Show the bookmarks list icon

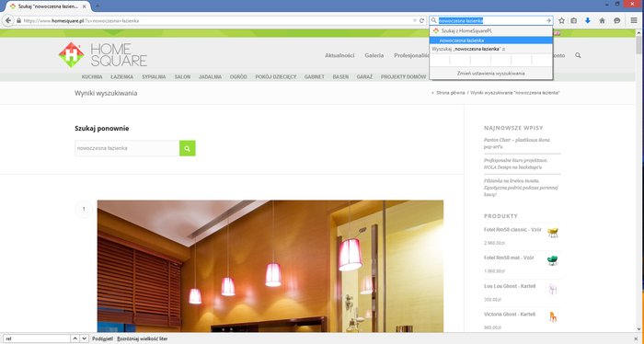click(x=574, y=20)
